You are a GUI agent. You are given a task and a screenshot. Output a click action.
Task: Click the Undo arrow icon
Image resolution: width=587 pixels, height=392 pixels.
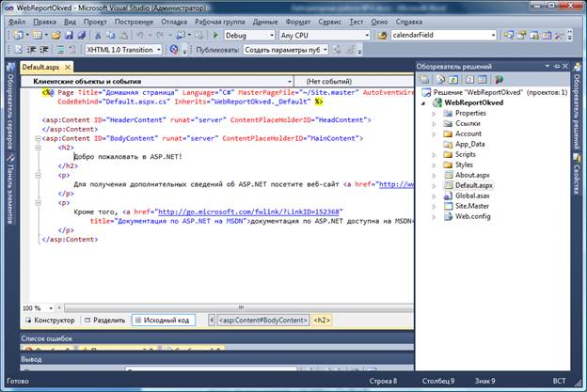tap(140, 36)
